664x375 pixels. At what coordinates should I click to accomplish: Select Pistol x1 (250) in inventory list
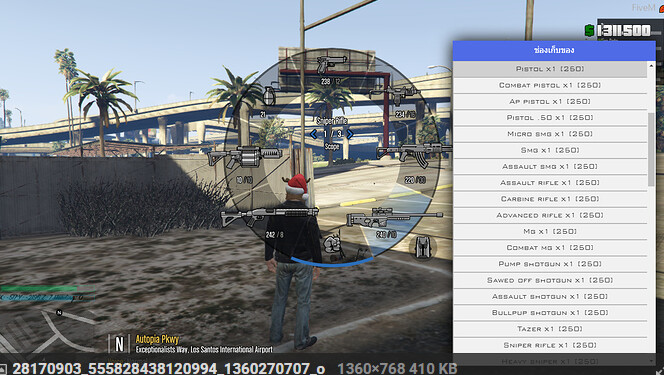click(550, 69)
